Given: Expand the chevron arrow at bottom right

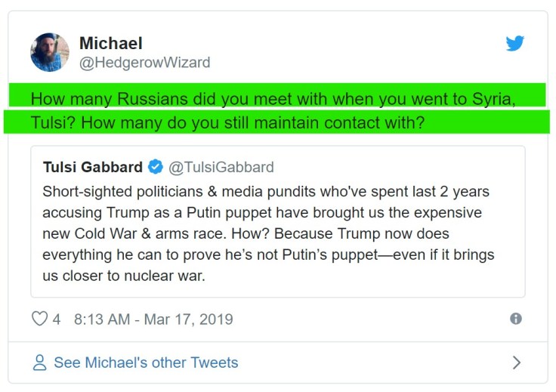Looking at the screenshot, I should tap(517, 363).
